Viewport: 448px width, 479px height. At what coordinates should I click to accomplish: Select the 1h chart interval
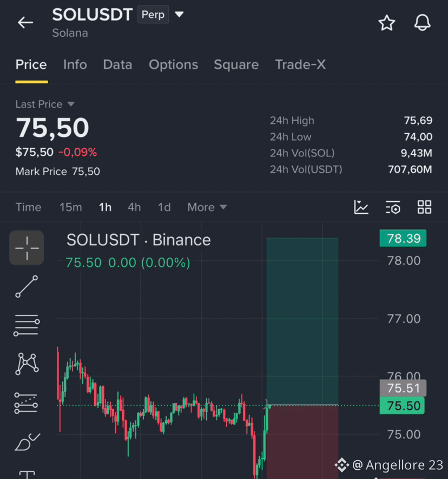coord(105,207)
